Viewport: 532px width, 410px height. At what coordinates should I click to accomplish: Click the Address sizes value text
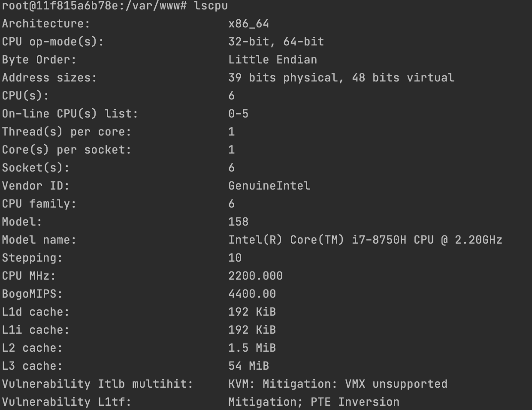coord(341,78)
